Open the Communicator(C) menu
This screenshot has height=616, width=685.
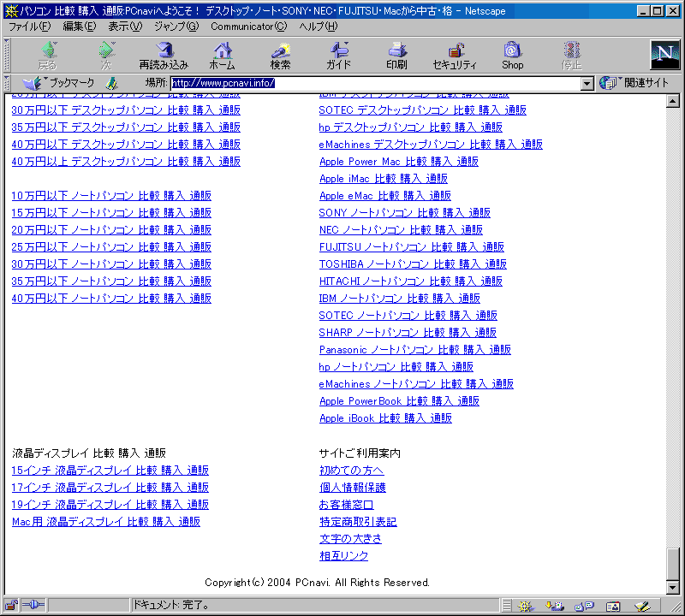point(249,27)
